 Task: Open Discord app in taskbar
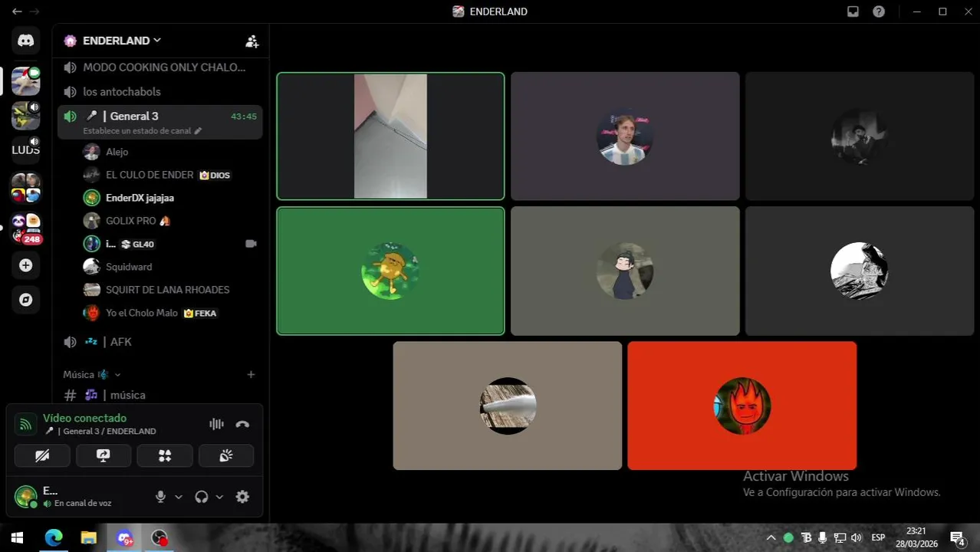(x=124, y=538)
